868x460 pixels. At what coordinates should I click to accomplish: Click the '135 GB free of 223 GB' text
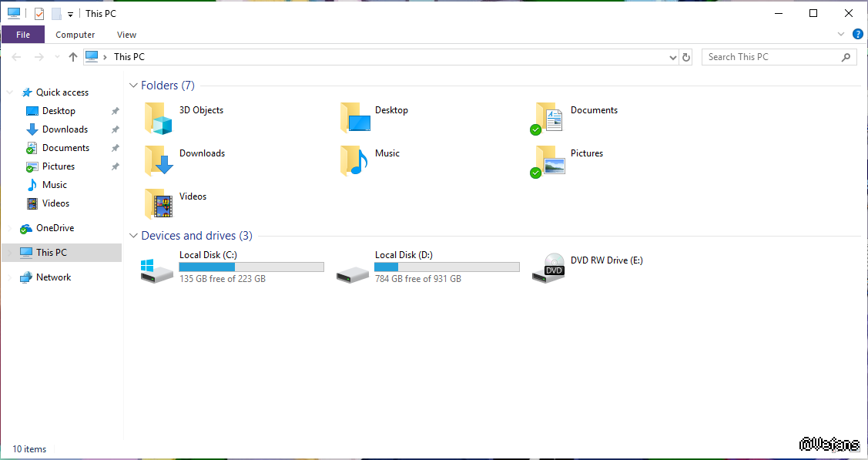coord(223,278)
